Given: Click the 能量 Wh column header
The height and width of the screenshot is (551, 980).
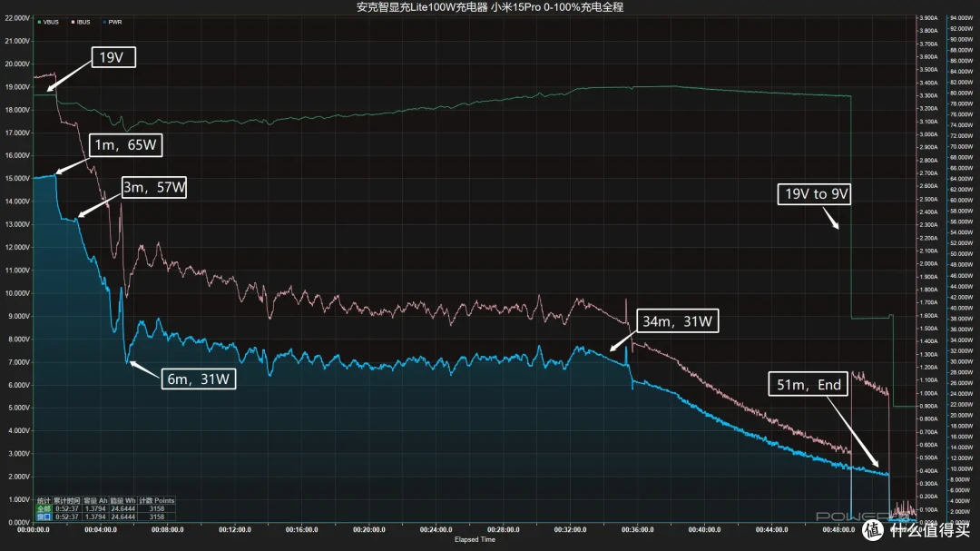Looking at the screenshot, I should [122, 501].
